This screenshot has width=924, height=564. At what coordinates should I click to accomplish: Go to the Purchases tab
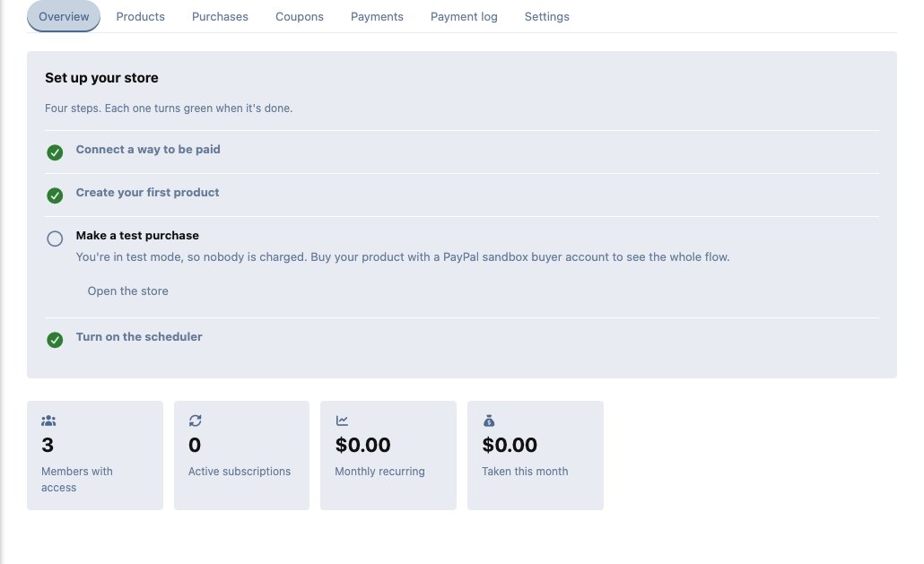220,16
